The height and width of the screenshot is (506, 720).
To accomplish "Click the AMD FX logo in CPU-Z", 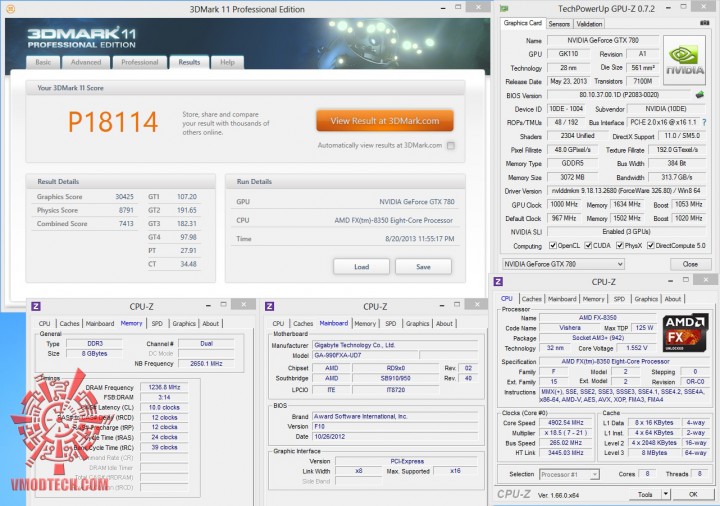I will (684, 333).
